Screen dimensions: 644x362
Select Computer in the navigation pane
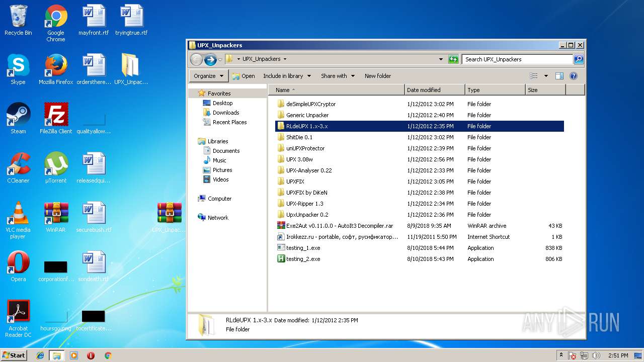pyautogui.click(x=219, y=199)
